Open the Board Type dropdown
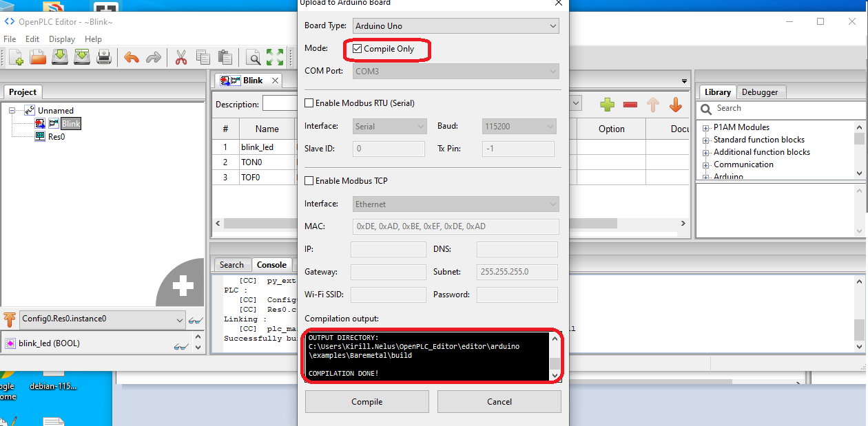This screenshot has width=868, height=426. (x=455, y=26)
